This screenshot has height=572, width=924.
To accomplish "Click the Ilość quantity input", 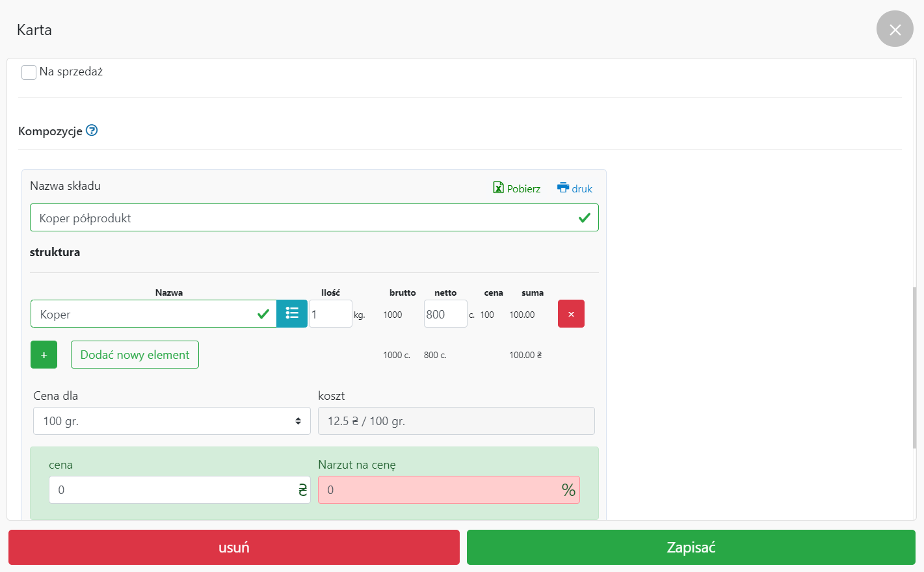I will point(330,314).
